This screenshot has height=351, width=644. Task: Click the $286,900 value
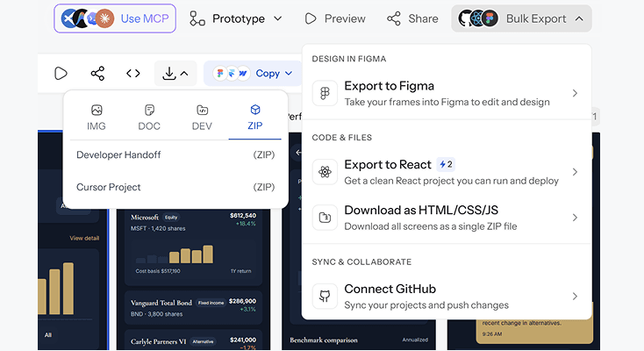click(242, 301)
